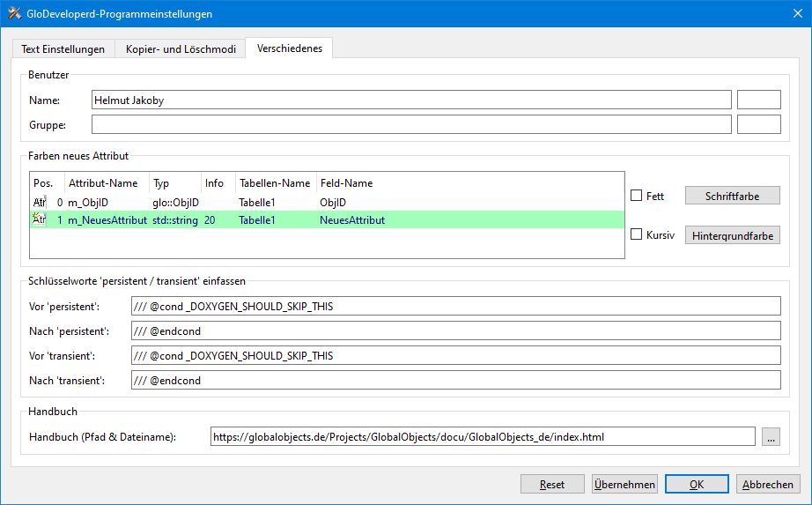Click the Reset button

[x=552, y=484]
